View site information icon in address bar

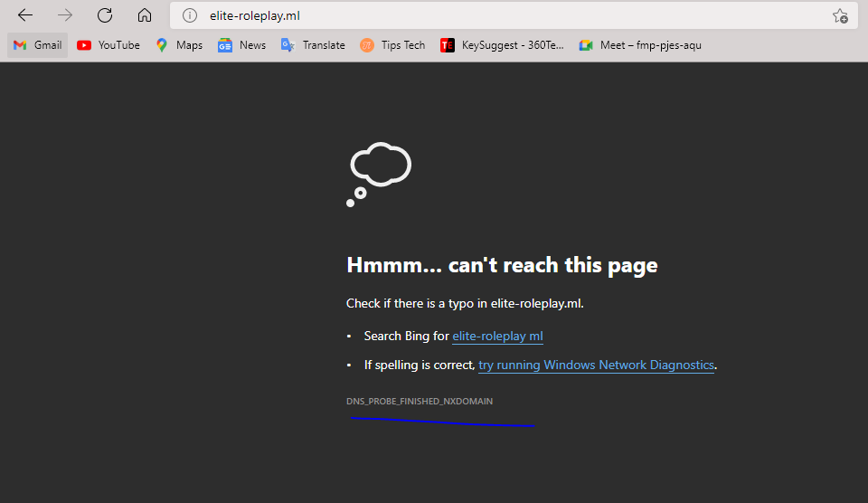(x=190, y=15)
